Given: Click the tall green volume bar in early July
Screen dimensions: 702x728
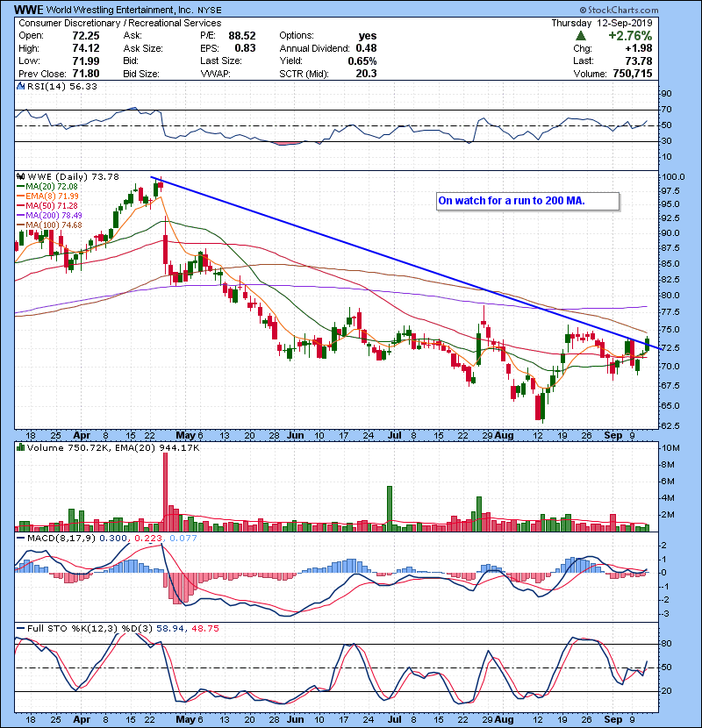Looking at the screenshot, I should 390,509.
